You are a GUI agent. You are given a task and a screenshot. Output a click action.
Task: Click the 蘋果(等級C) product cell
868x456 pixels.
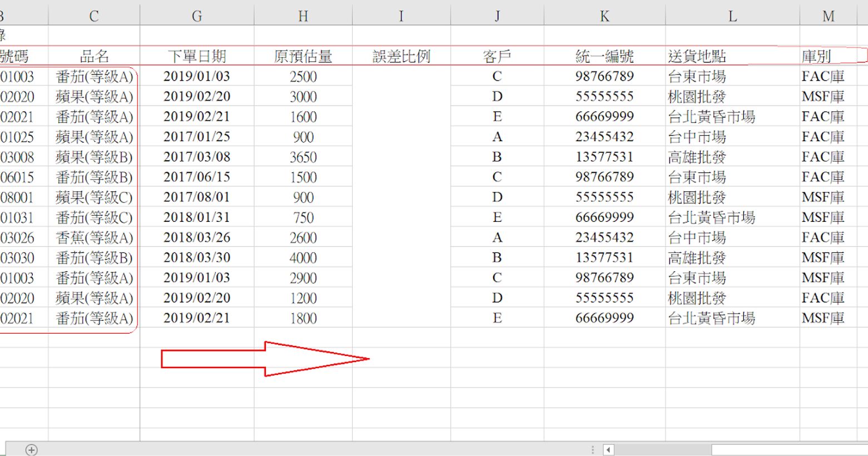pyautogui.click(x=94, y=197)
